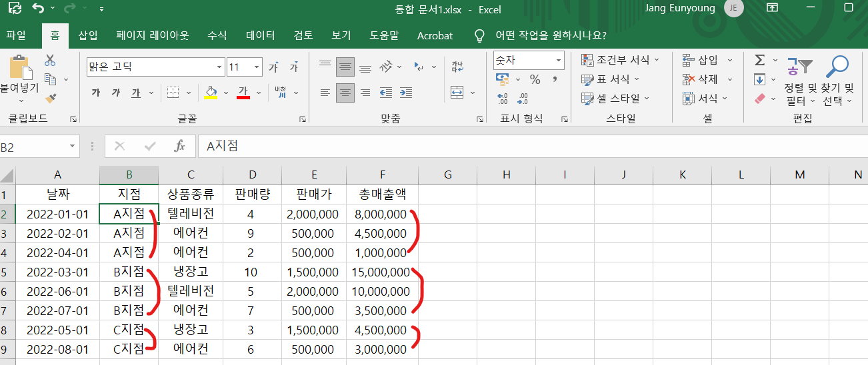
Task: Click 삭제 delete cells button
Action: click(700, 79)
